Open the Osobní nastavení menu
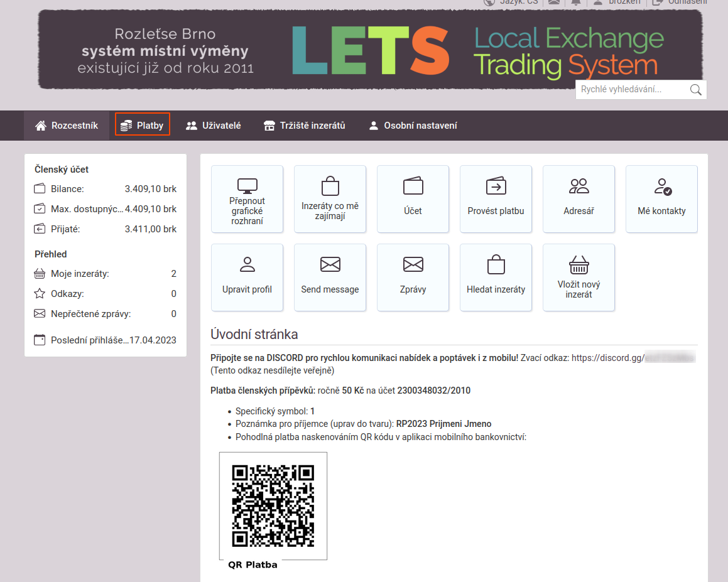 (x=413, y=126)
